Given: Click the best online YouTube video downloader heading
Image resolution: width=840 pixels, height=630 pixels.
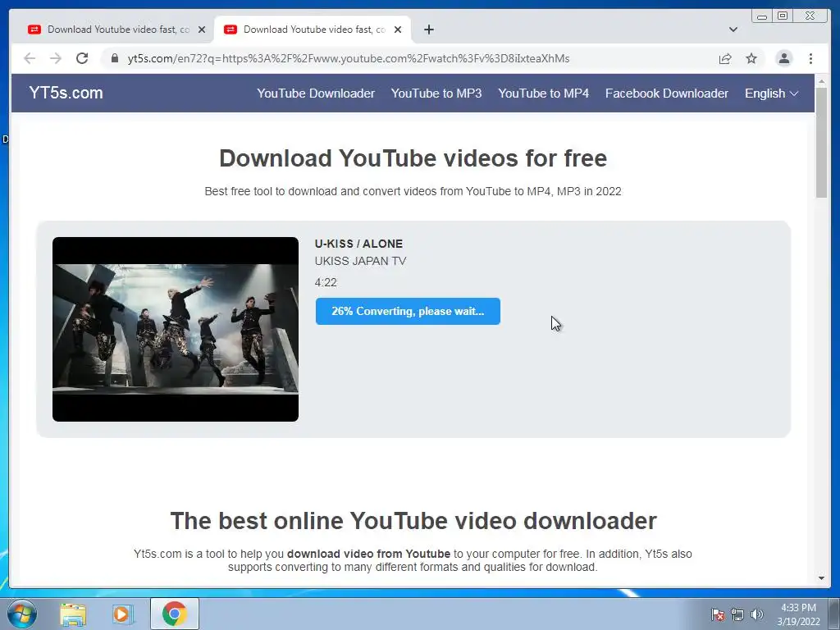Looking at the screenshot, I should coord(413,521).
